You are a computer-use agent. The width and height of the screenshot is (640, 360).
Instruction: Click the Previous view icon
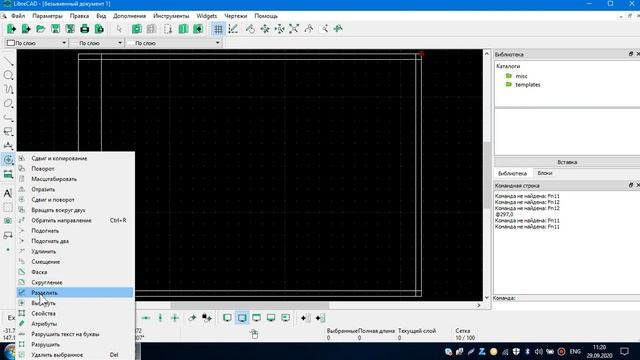tap(309, 29)
